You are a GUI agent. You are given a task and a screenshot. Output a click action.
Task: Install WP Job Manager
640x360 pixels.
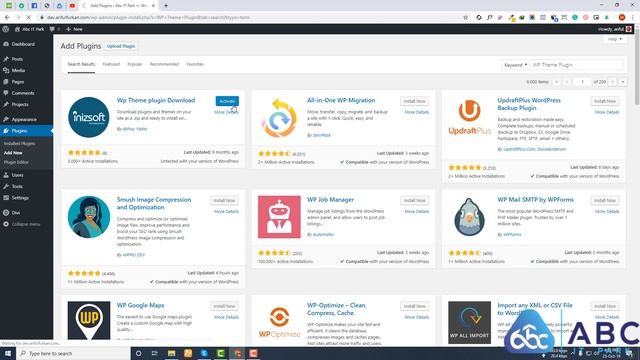click(414, 201)
